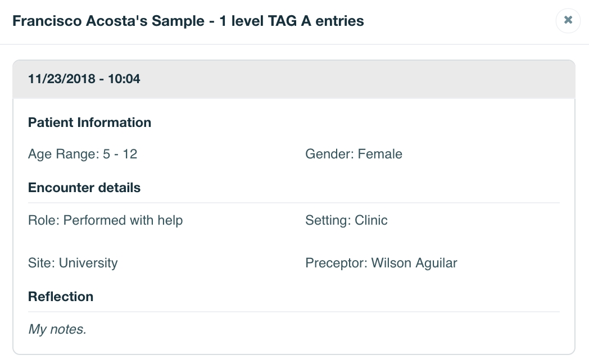Screen dimensions: 589x364
Task: Click the Age Range label
Action: coord(63,154)
